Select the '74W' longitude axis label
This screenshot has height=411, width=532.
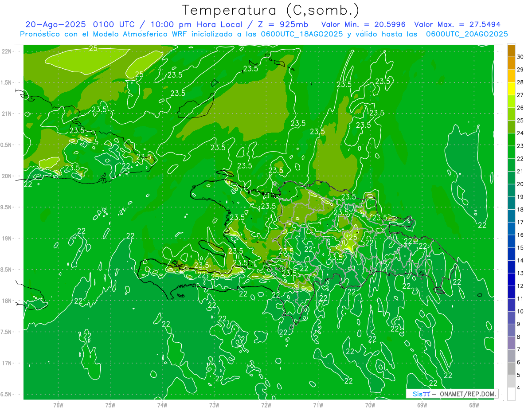click(x=162, y=405)
